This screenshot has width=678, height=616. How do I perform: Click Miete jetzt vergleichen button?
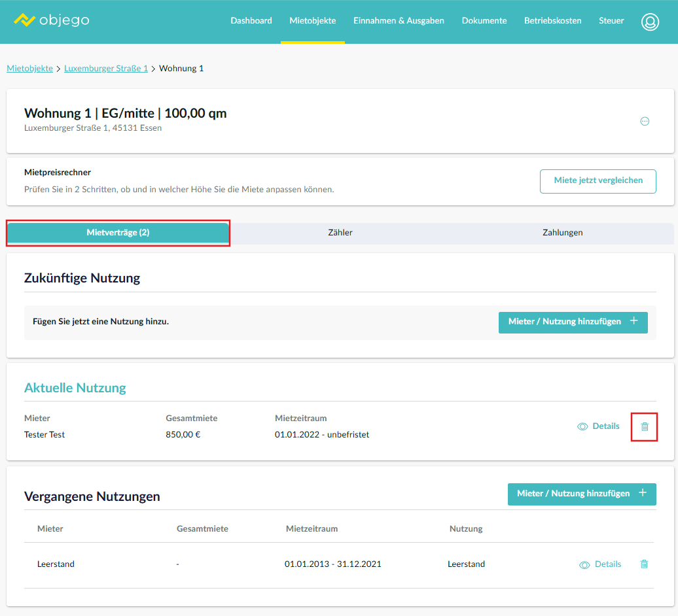tap(598, 181)
